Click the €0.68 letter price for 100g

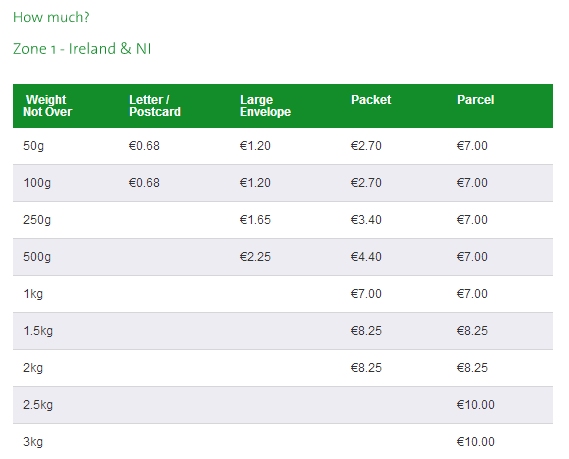click(x=144, y=183)
